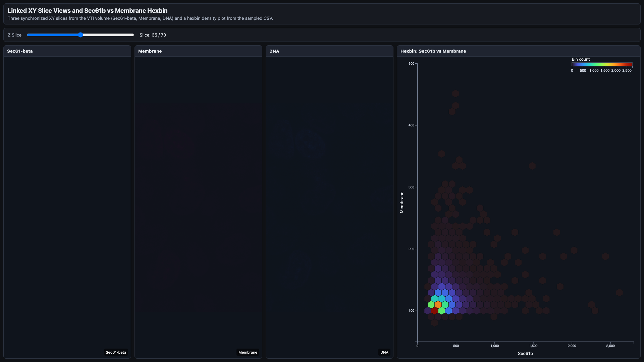
Task: Click the DNA slice image view
Action: [x=329, y=207]
